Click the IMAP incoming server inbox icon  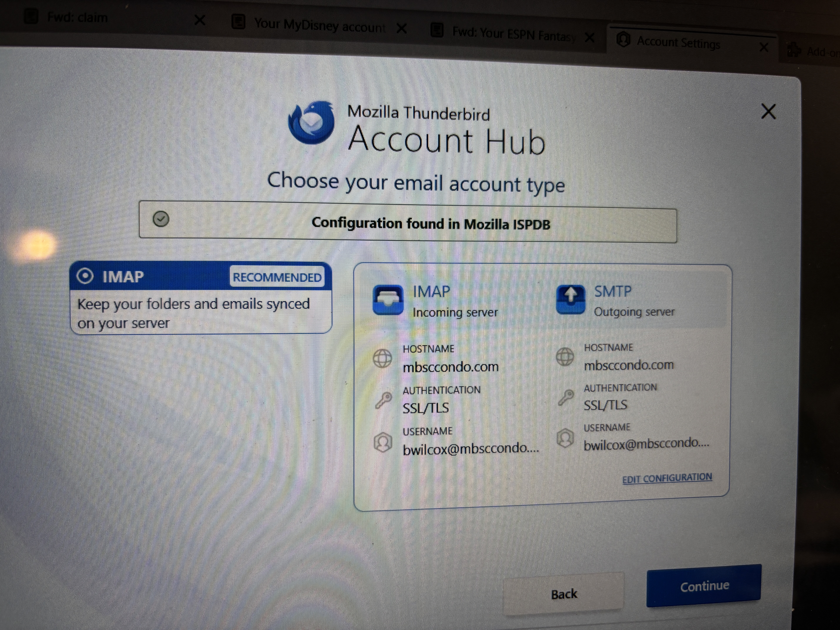click(388, 300)
